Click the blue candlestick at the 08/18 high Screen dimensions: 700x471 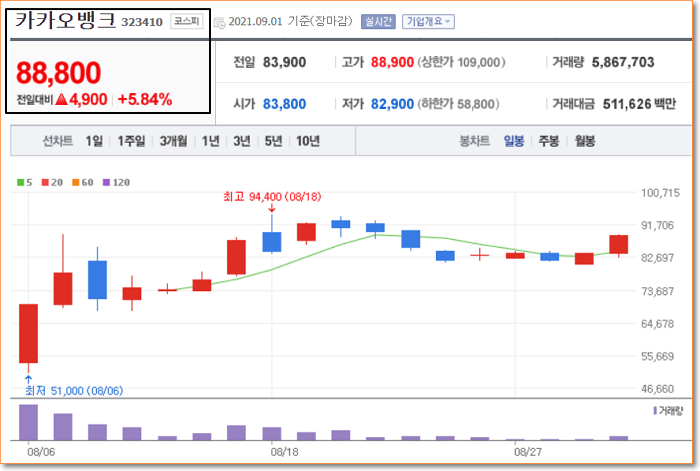(x=272, y=242)
